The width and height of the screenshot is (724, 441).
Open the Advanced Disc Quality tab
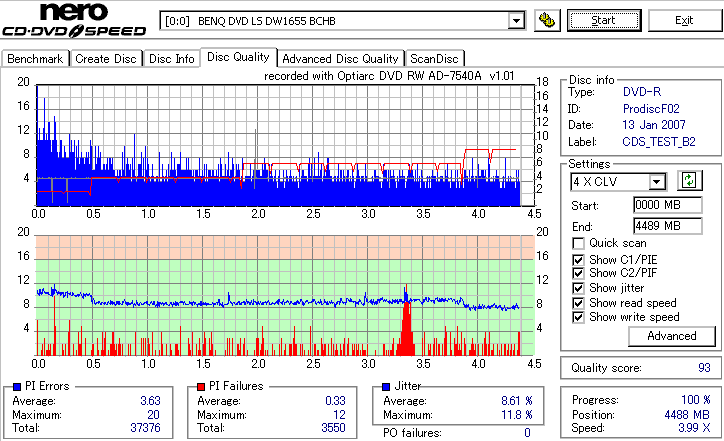point(340,59)
